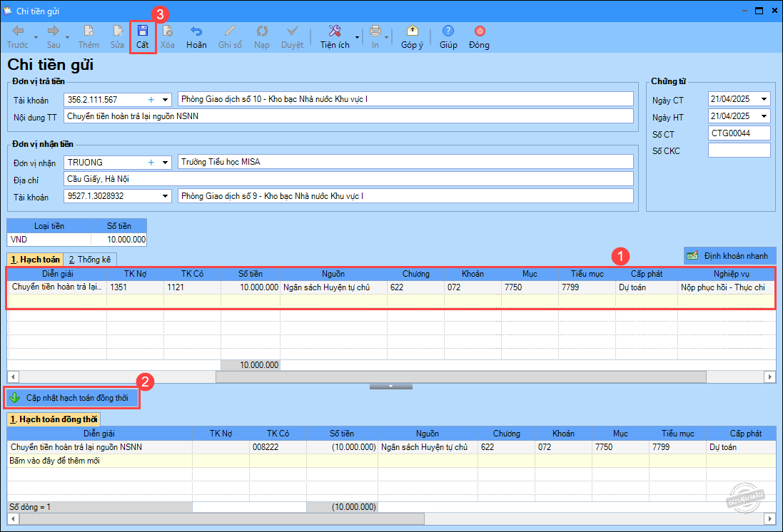Image resolution: width=783 pixels, height=532 pixels.
Task: Click the (10.000.000) amount cell in the 008222 row
Action: 342,447
